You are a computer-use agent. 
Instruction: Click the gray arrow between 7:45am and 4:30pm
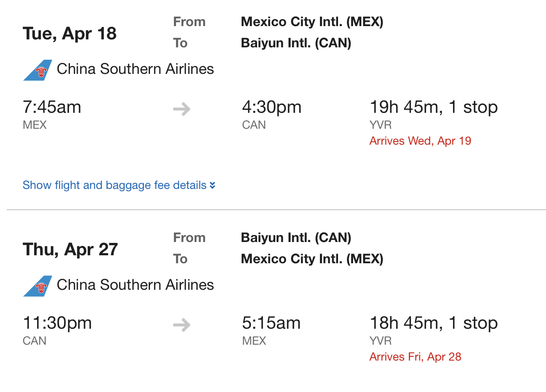[x=181, y=109]
